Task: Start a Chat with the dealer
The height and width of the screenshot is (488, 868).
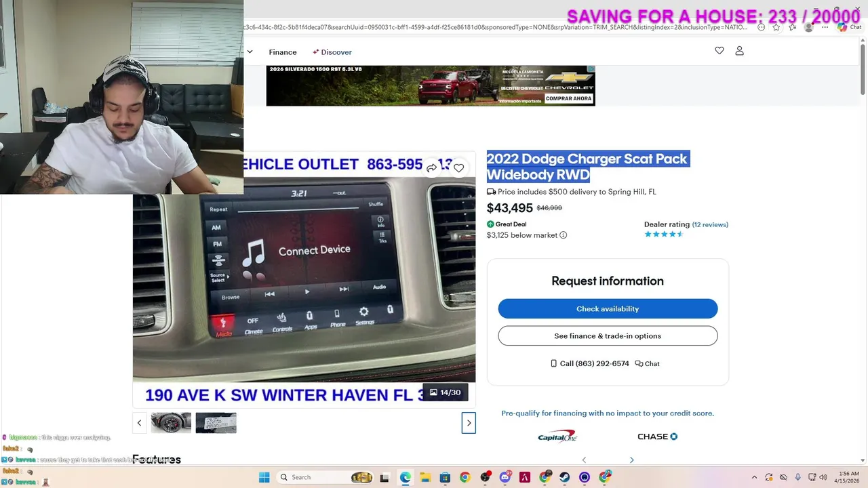Action: [x=648, y=363]
